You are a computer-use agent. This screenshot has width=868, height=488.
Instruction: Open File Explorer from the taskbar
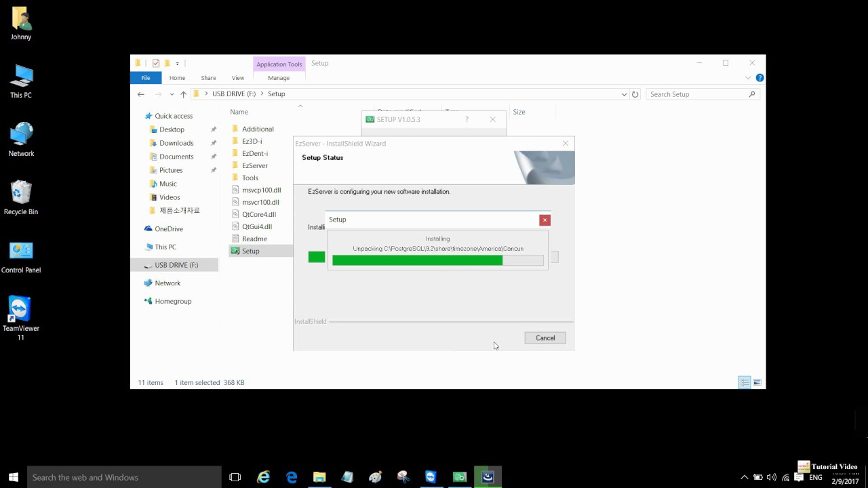pyautogui.click(x=319, y=477)
